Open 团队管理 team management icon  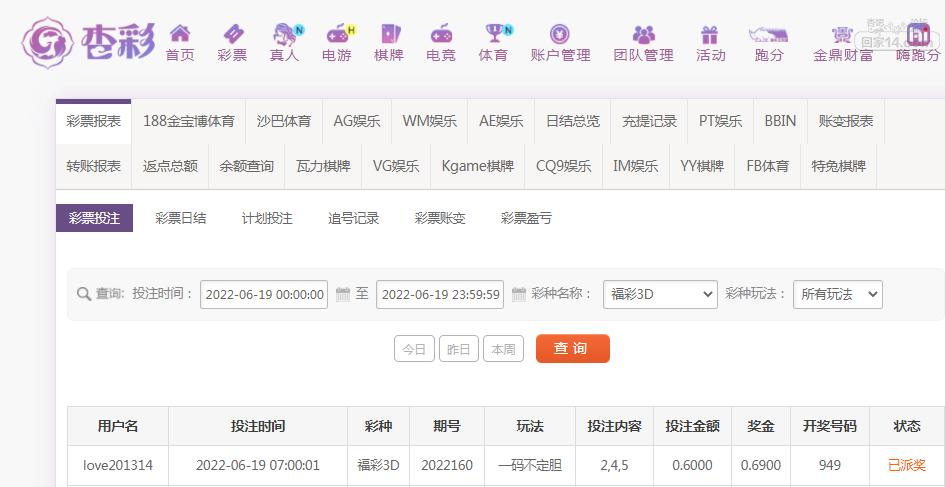pos(643,35)
